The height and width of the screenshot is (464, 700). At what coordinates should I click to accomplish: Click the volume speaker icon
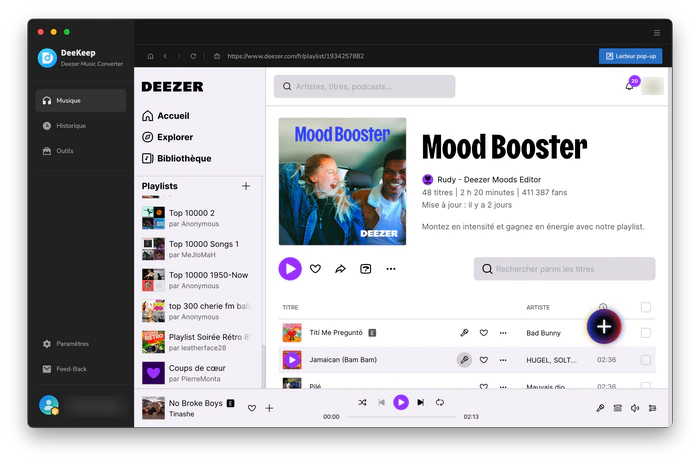pos(635,408)
